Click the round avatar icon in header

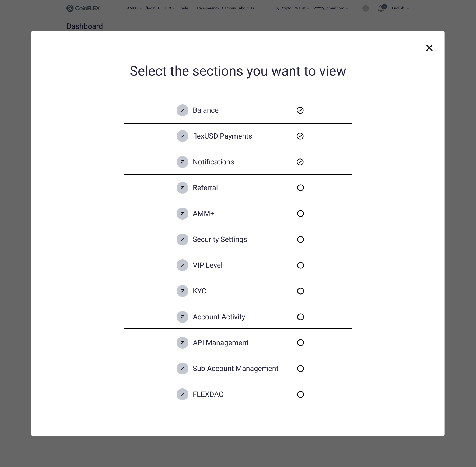pyautogui.click(x=366, y=8)
